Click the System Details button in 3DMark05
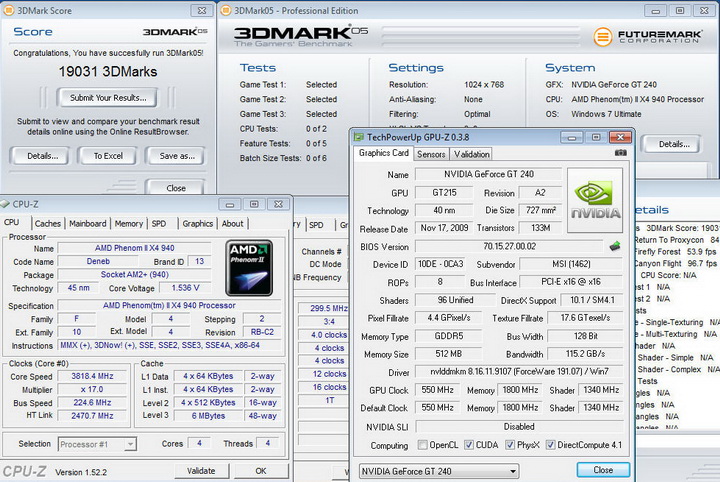This screenshot has height=482, width=720. (x=674, y=144)
